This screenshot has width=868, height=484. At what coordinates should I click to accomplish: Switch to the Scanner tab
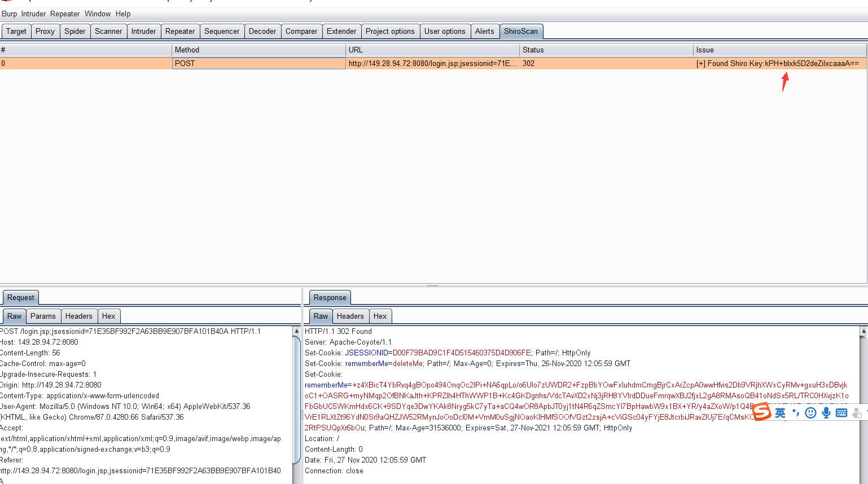tap(108, 31)
